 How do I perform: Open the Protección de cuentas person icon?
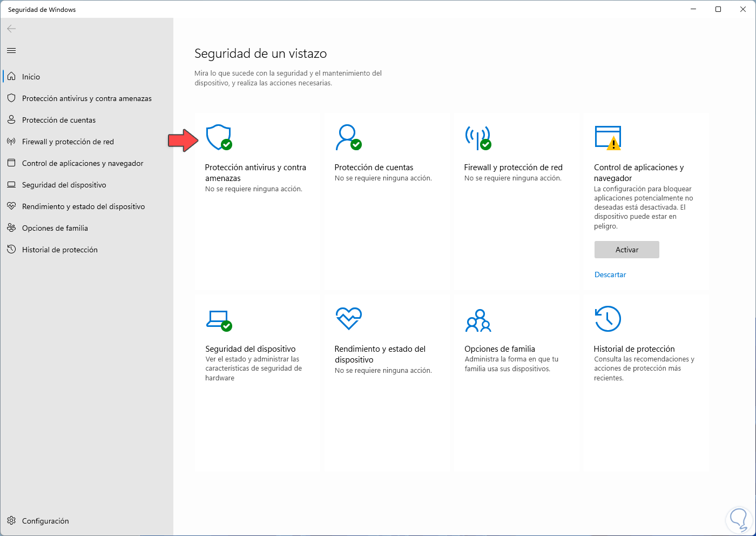click(348, 137)
